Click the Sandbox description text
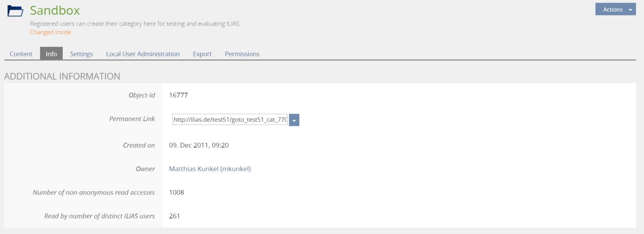Viewport: 644px width, 234px height. tap(135, 24)
